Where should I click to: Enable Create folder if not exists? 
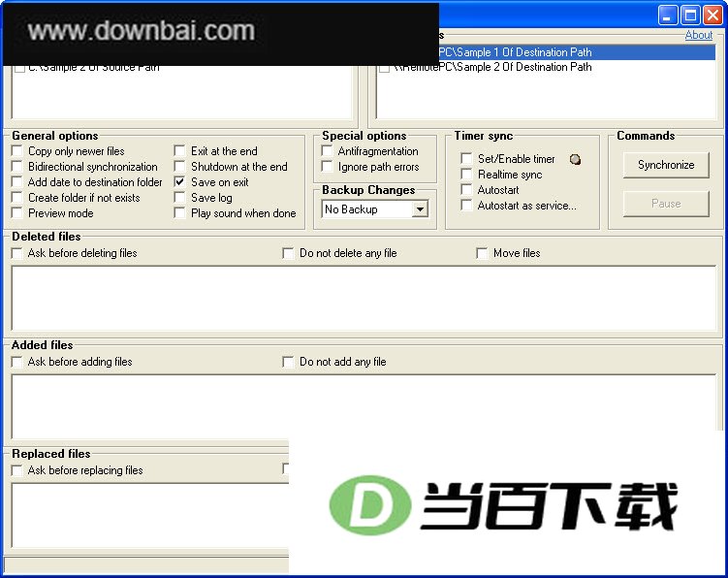pos(17,198)
